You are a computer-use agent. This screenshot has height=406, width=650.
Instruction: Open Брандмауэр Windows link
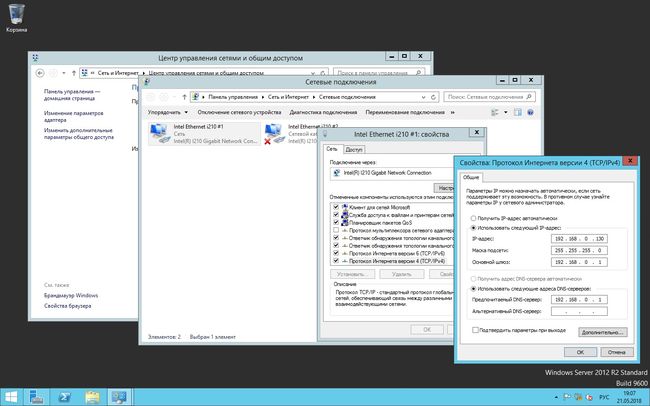coord(71,296)
